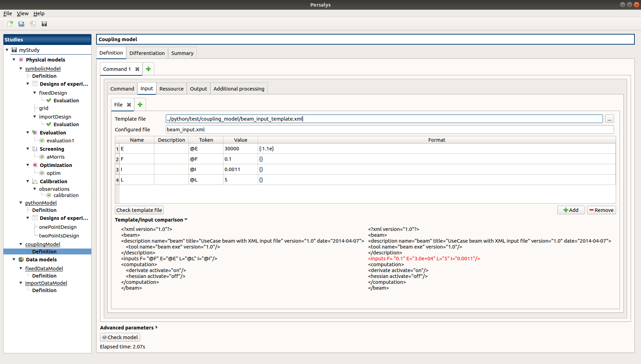Click the Remove variable button
The width and height of the screenshot is (641, 364).
coord(601,210)
